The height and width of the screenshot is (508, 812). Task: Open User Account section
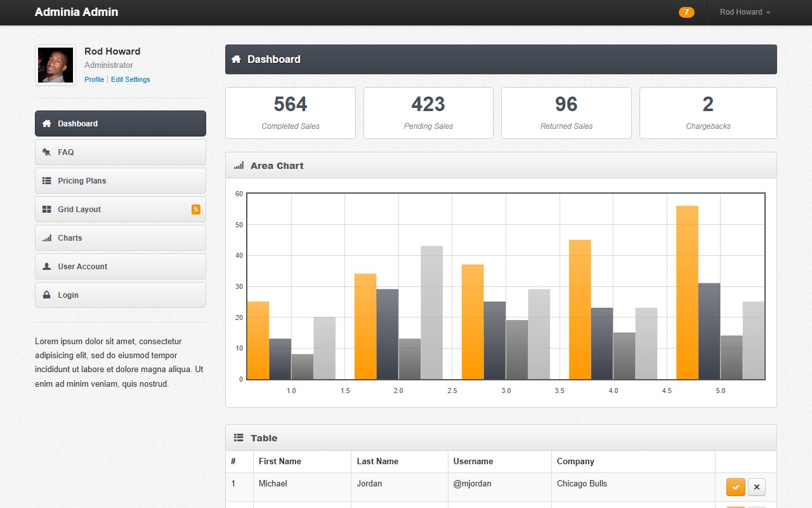121,267
